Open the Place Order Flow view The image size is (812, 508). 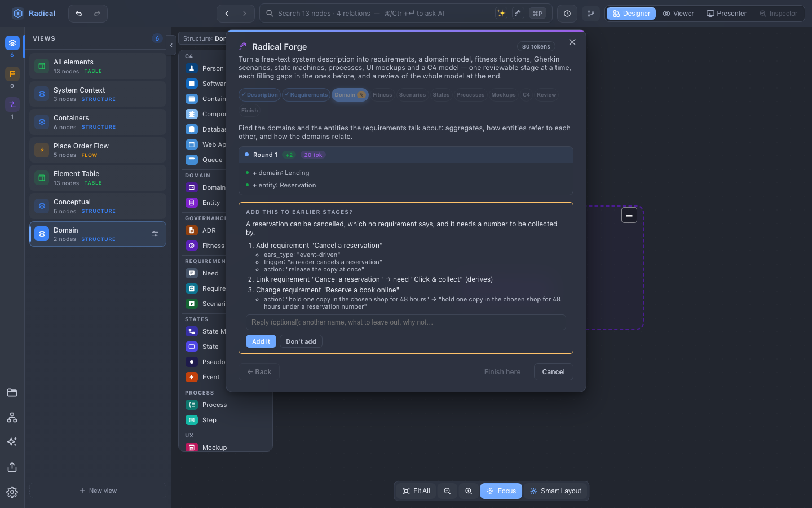pyautogui.click(x=98, y=150)
